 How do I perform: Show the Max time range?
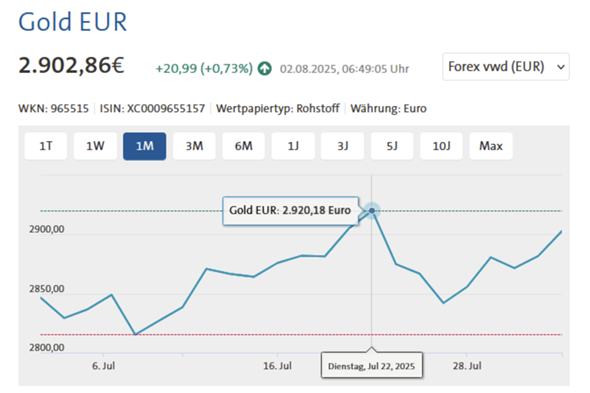coord(491,146)
